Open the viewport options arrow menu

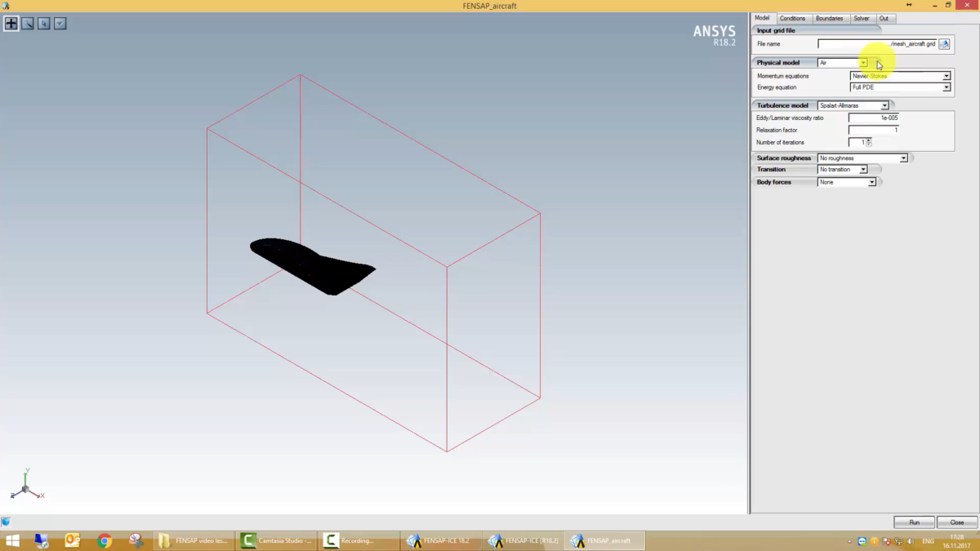click(60, 24)
